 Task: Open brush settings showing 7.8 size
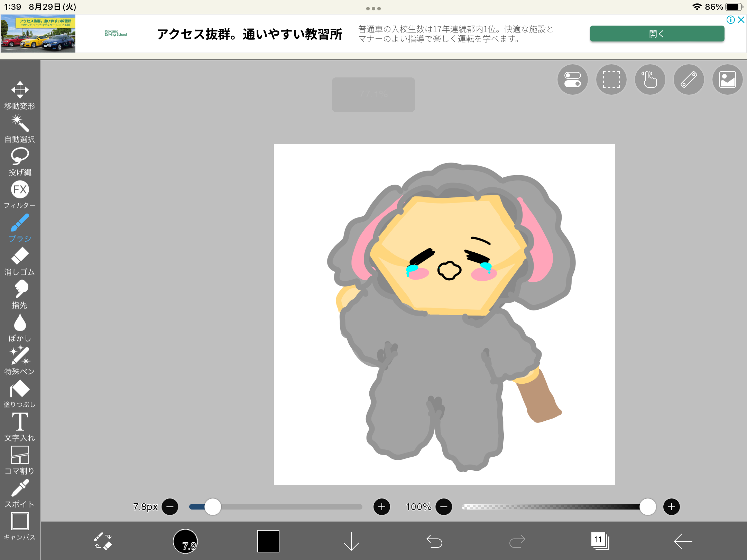(185, 541)
